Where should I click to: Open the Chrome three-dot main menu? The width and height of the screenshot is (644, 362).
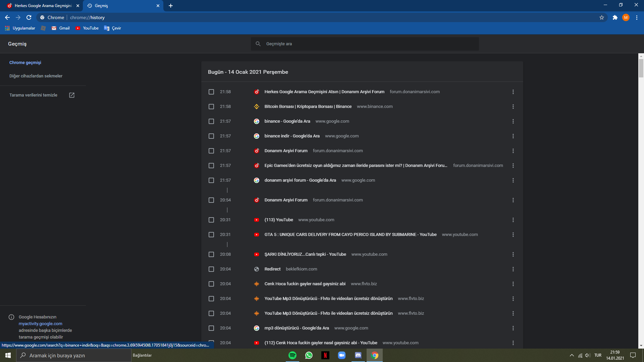637,17
